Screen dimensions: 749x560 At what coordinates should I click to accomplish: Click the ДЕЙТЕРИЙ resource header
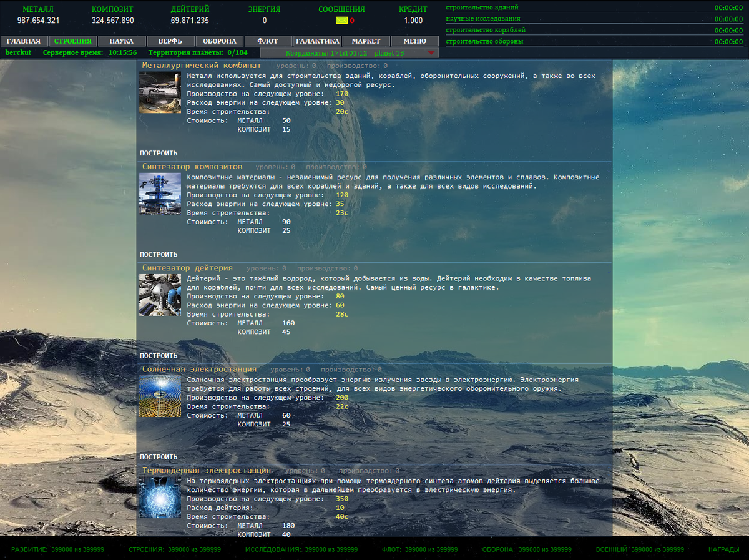pyautogui.click(x=190, y=10)
